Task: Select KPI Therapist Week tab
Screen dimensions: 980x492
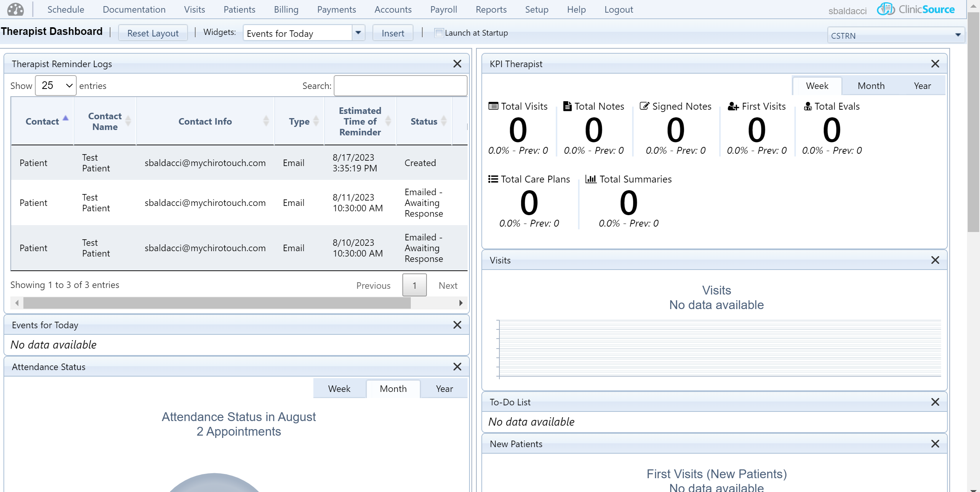Action: (x=817, y=86)
